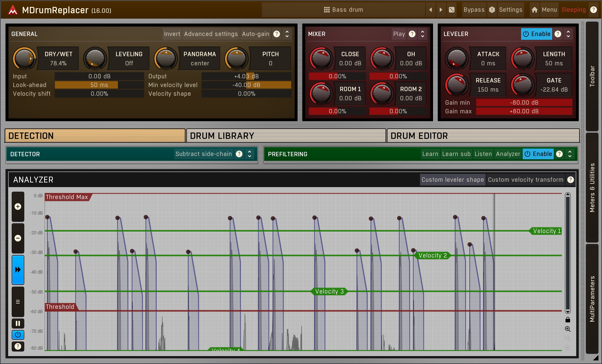Open the main Menu

click(x=549, y=10)
